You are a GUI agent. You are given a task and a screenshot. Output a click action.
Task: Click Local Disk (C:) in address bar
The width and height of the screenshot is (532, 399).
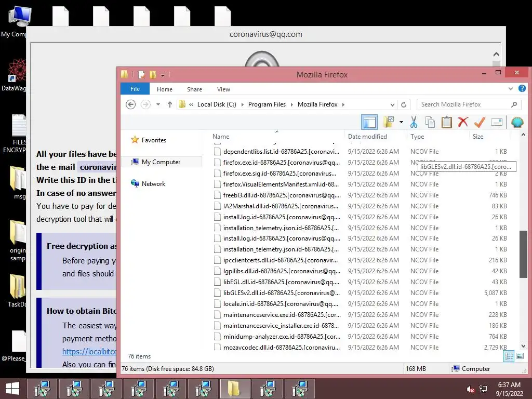point(217,104)
